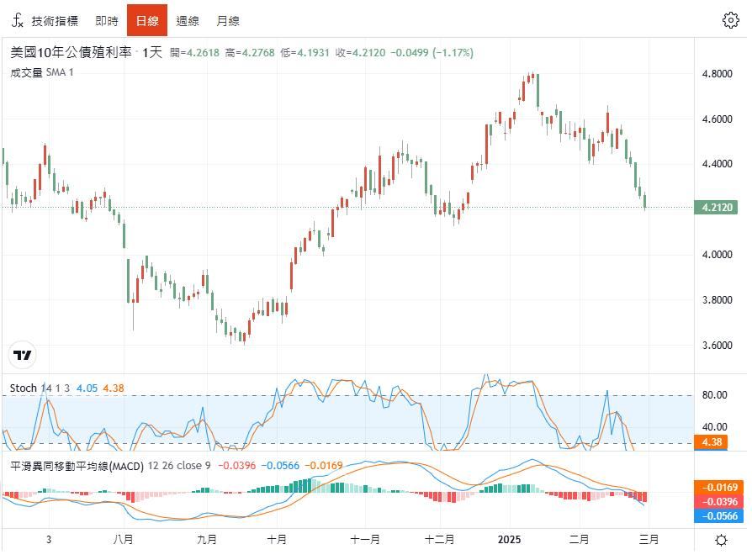Select the 日線 daily chart tab

[x=147, y=21]
